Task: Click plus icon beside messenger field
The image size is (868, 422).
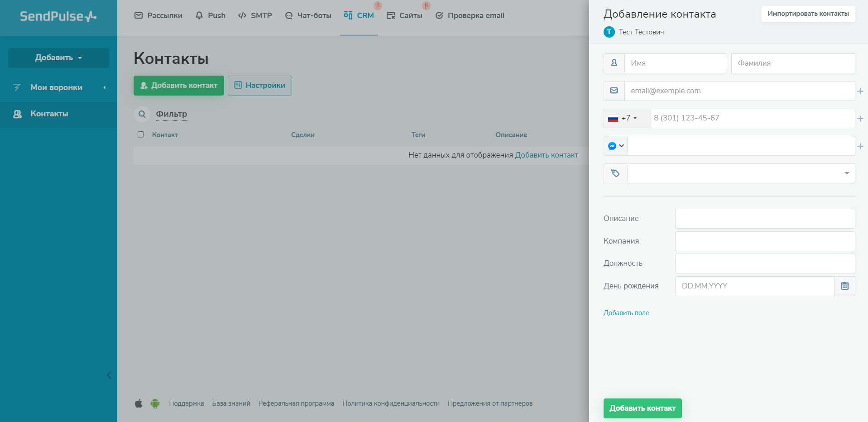Action: coord(860,146)
